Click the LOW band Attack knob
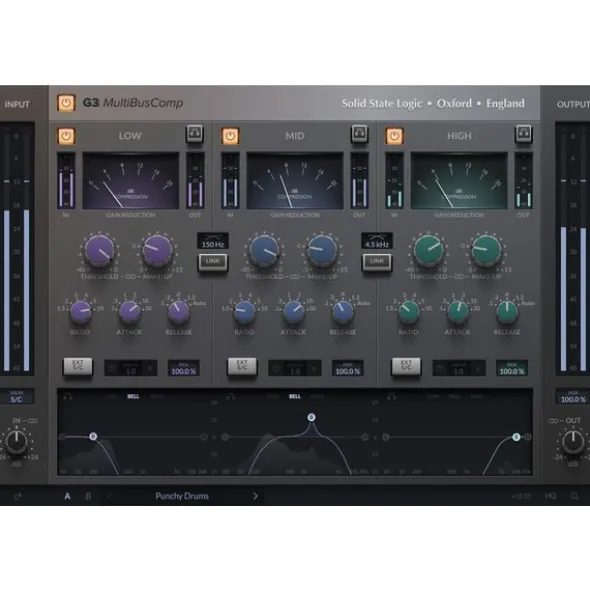 129,312
